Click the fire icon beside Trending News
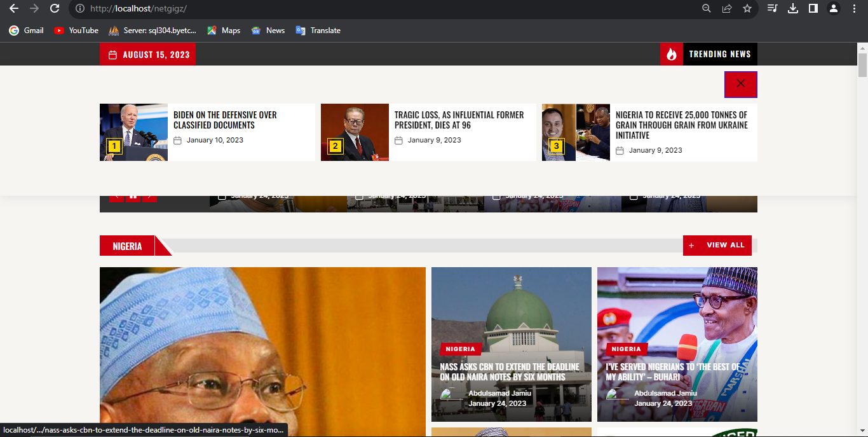The image size is (868, 437). pyautogui.click(x=671, y=54)
